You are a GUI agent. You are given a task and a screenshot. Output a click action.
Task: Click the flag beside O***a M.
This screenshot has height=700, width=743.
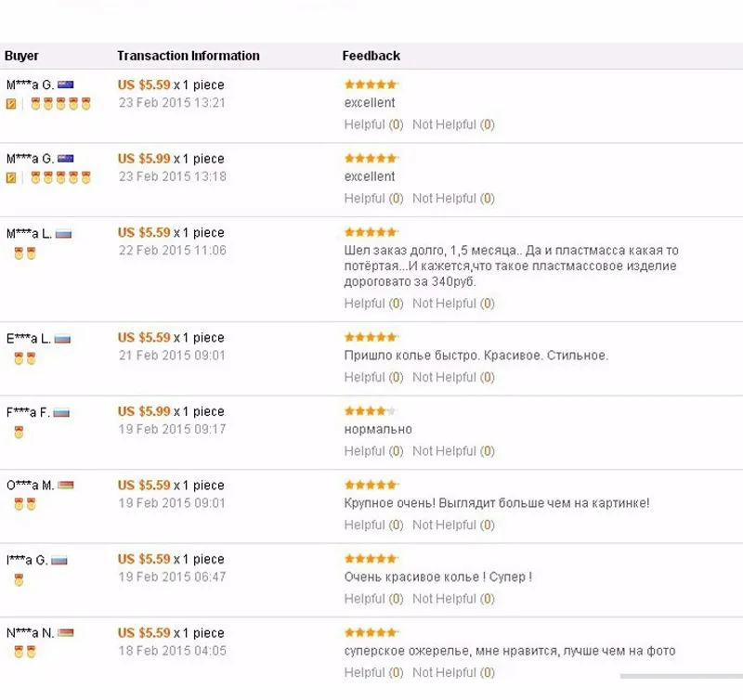click(66, 485)
